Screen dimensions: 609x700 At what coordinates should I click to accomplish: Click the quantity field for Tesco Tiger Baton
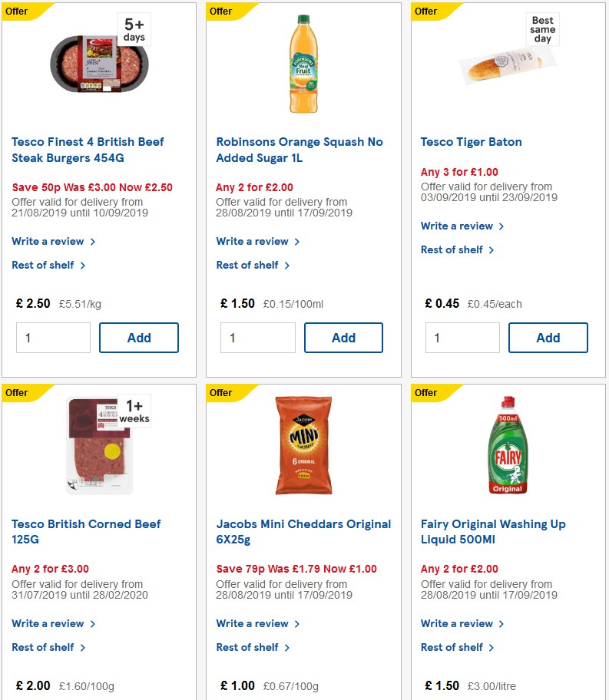point(462,338)
